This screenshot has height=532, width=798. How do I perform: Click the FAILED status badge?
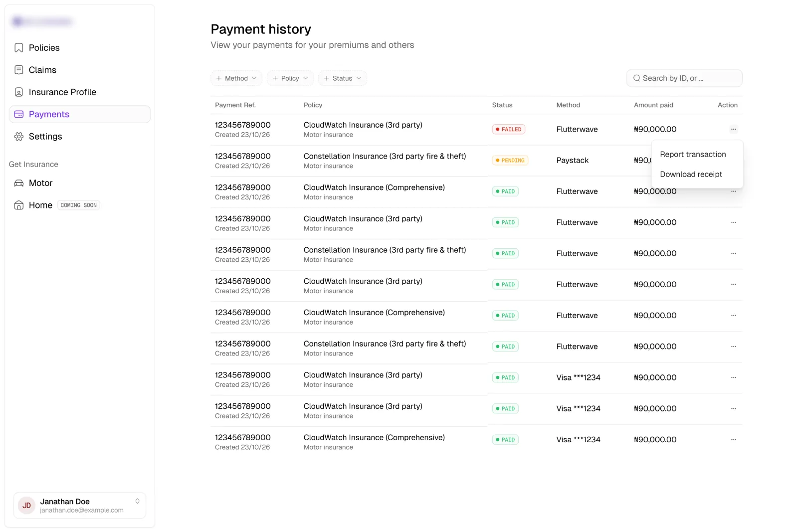pyautogui.click(x=508, y=129)
